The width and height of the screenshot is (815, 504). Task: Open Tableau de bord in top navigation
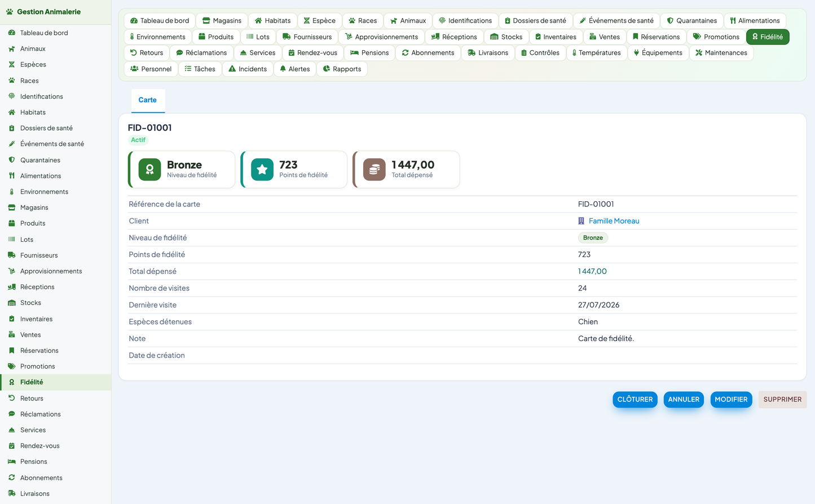160,21
